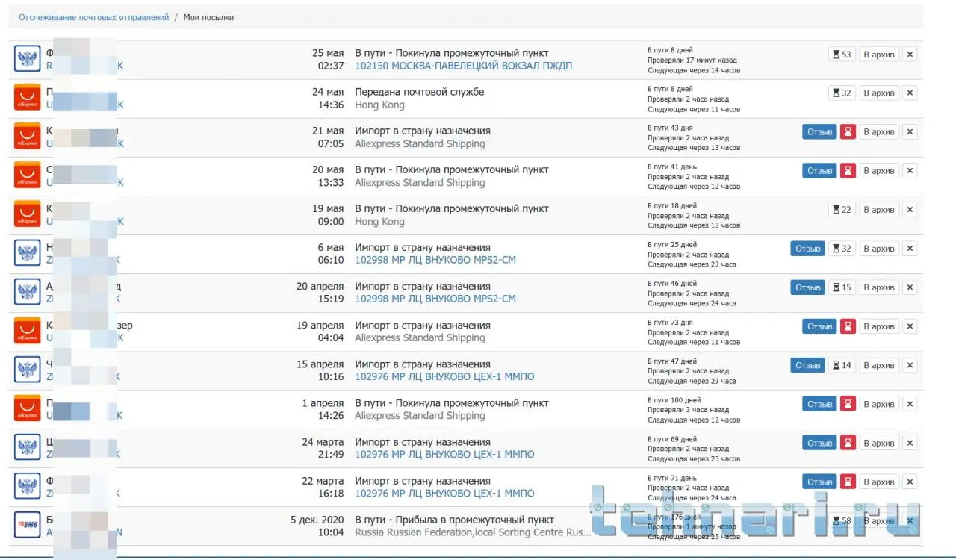
Task: Remove the 19 мая parcel using ×
Action: [x=910, y=210]
